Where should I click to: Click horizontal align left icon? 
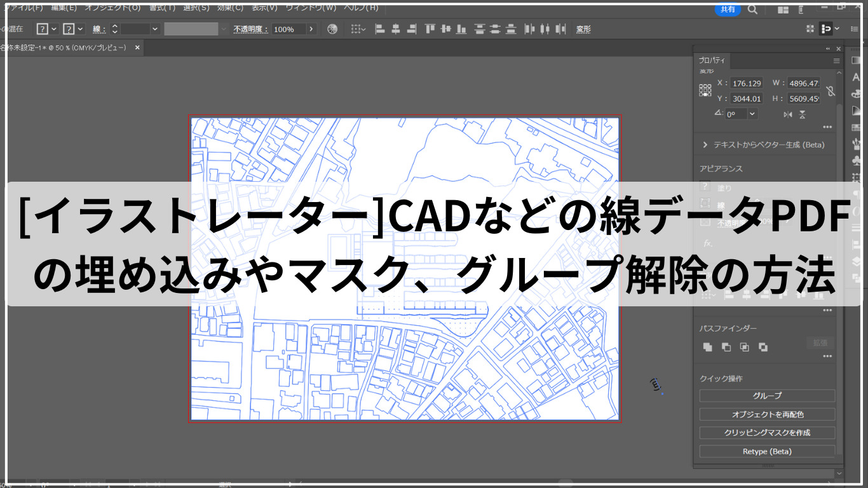point(381,29)
